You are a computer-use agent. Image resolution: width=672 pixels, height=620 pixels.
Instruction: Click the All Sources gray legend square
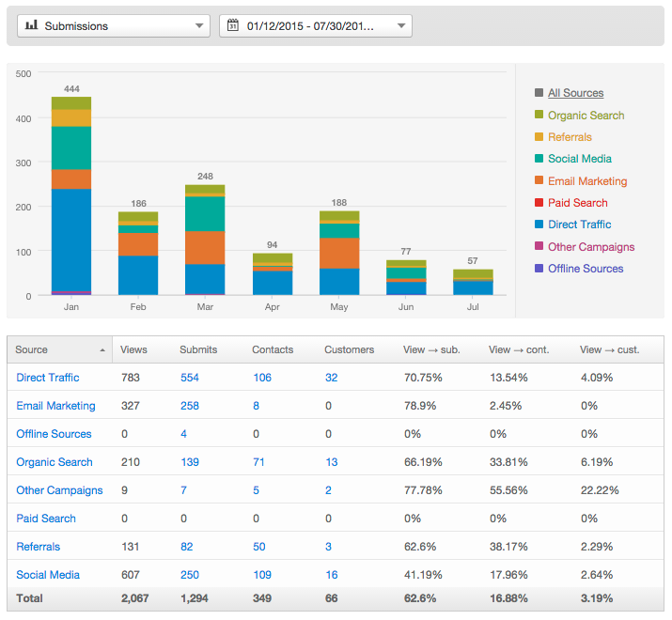[x=539, y=93]
